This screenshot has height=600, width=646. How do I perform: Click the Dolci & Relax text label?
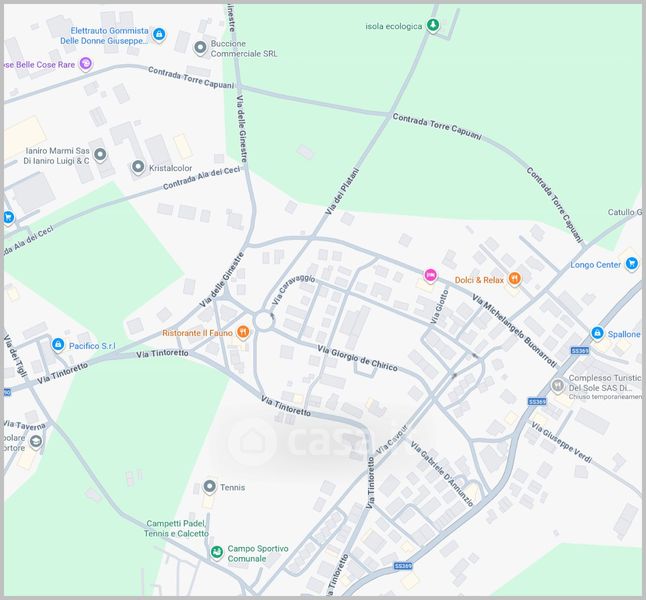tap(479, 280)
